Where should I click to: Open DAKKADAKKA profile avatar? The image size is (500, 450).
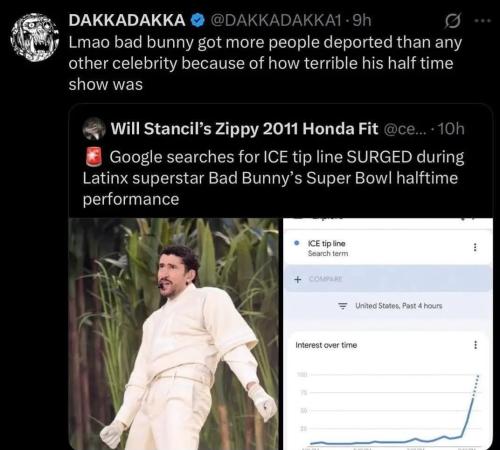(35, 37)
